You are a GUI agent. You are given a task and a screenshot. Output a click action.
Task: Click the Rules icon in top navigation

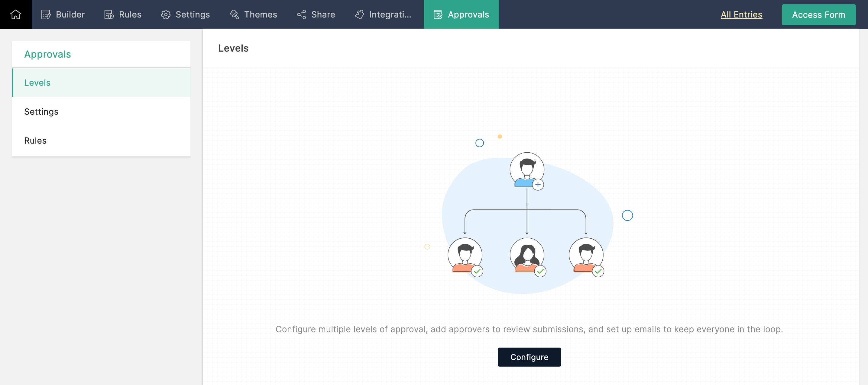pyautogui.click(x=109, y=14)
